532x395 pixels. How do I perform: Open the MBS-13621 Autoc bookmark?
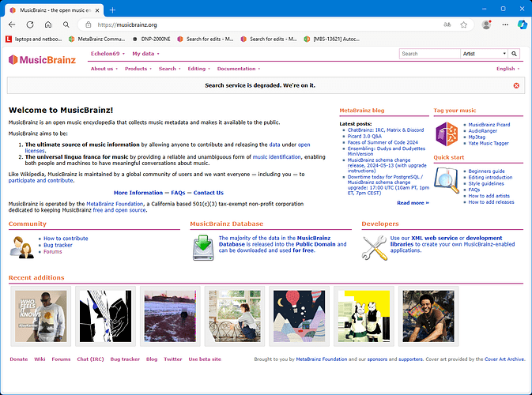(x=332, y=39)
